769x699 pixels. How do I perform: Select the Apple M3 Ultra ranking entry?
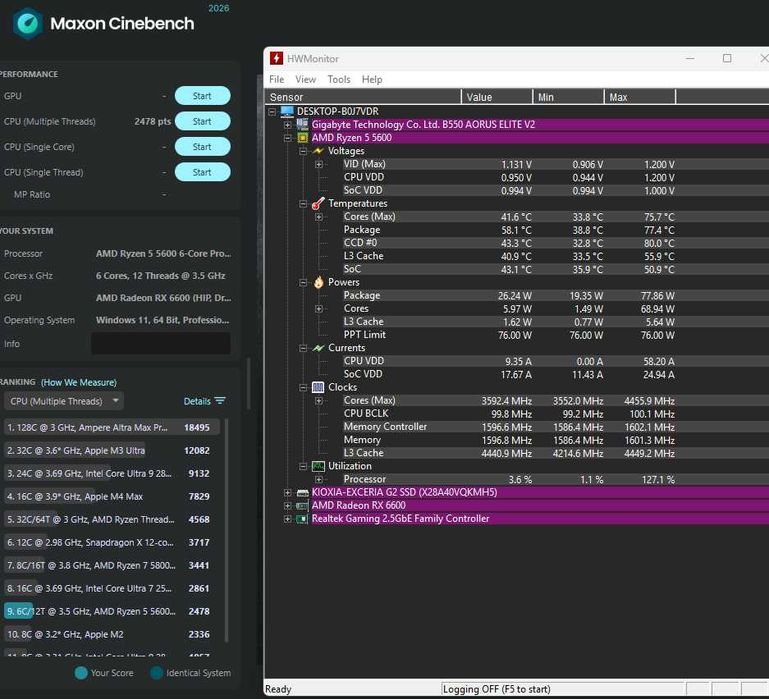[111, 450]
